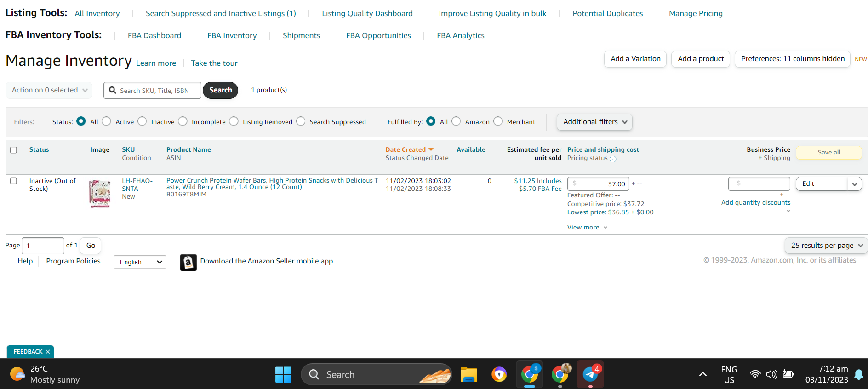Select the Inactive status filter
The image size is (868, 389).
pos(142,121)
